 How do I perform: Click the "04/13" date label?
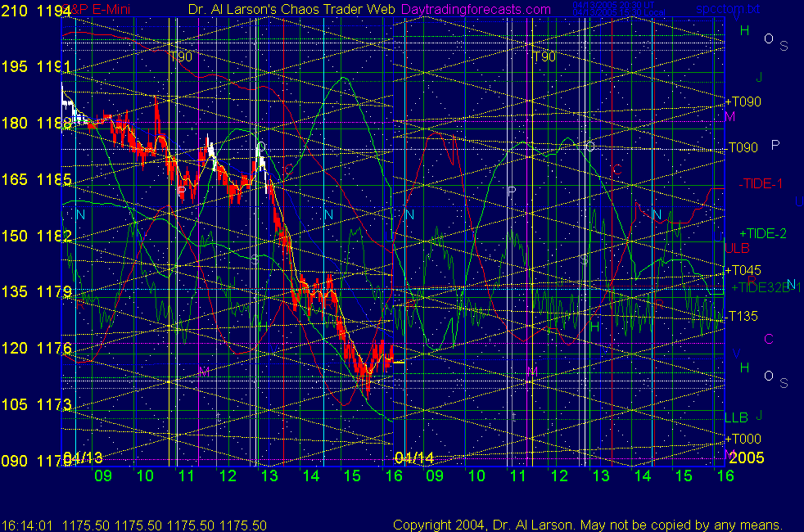point(83,458)
